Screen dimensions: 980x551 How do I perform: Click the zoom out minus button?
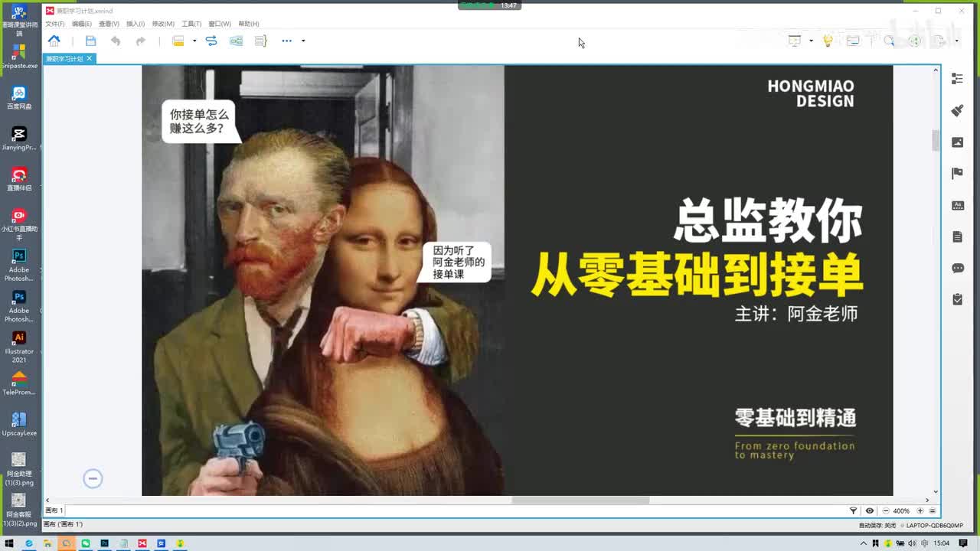[x=886, y=510]
